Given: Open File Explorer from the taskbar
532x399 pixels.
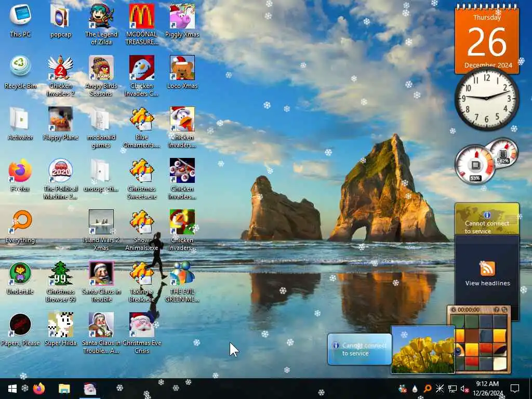Looking at the screenshot, I should click(64, 389).
